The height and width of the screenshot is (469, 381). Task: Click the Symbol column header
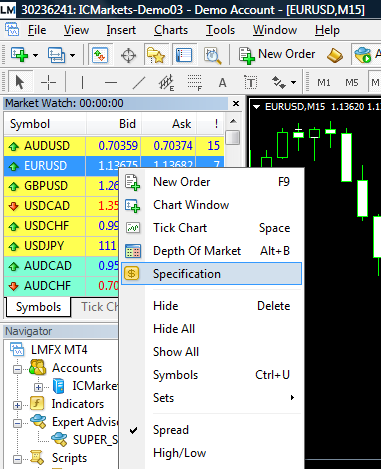[45, 124]
